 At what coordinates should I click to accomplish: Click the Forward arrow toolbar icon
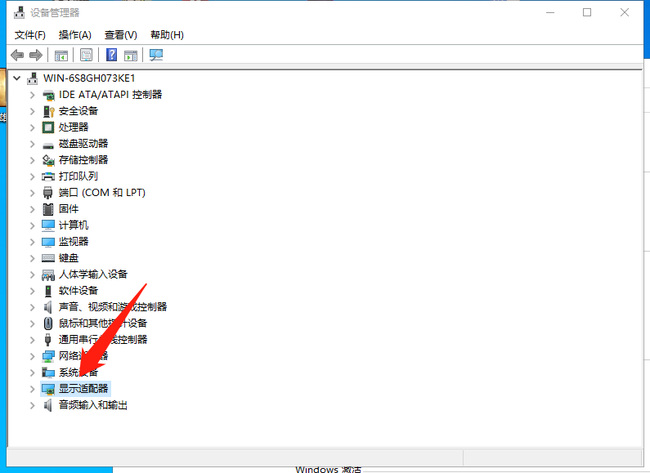(x=36, y=55)
